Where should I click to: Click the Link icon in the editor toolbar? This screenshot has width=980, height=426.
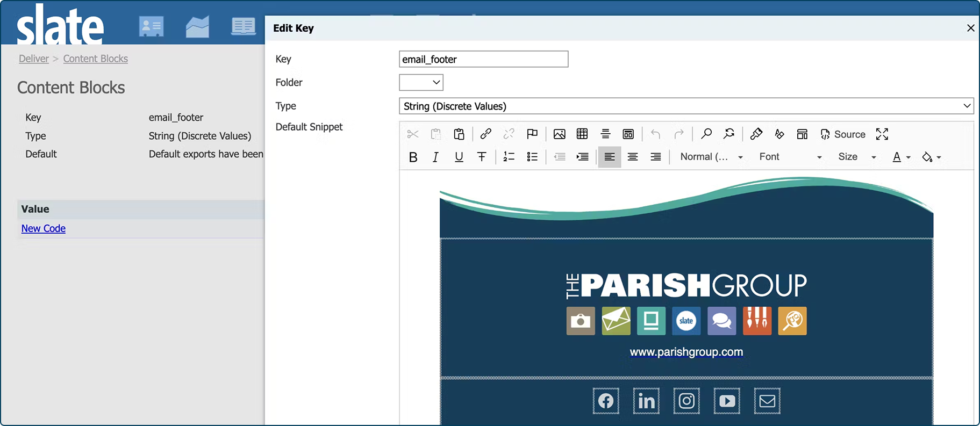(x=485, y=134)
